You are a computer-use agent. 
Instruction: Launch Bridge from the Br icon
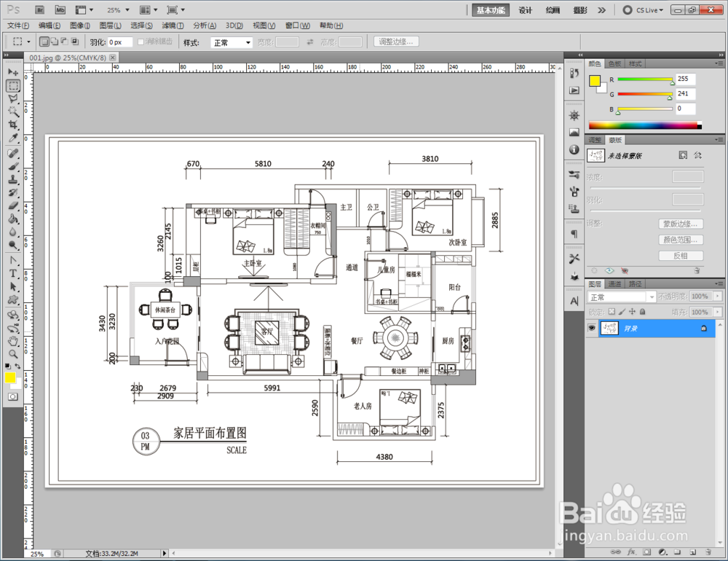(40, 9)
